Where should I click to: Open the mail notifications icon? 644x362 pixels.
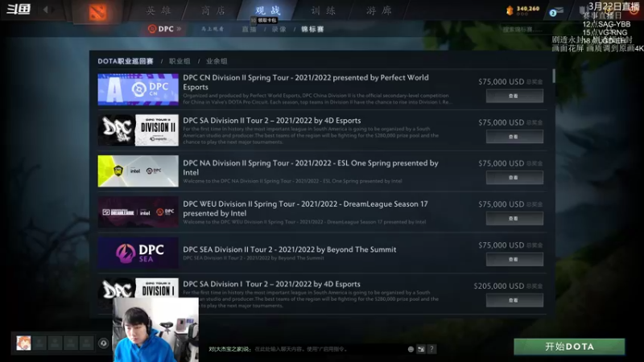click(x=556, y=11)
